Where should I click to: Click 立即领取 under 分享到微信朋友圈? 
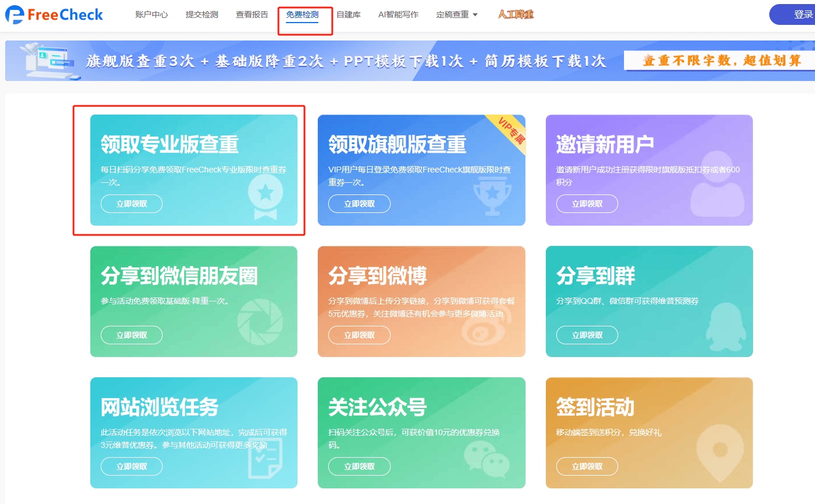[131, 335]
